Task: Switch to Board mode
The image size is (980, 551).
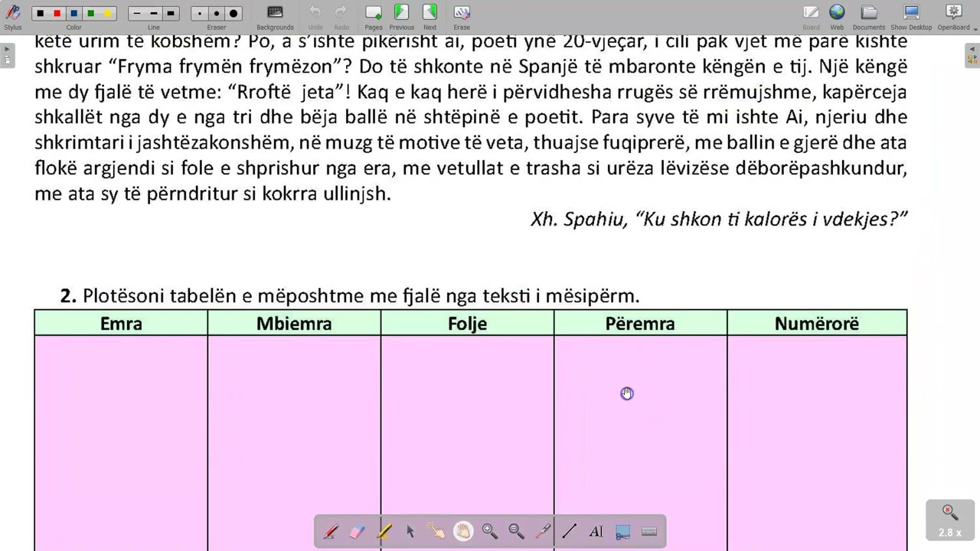Action: click(x=811, y=17)
